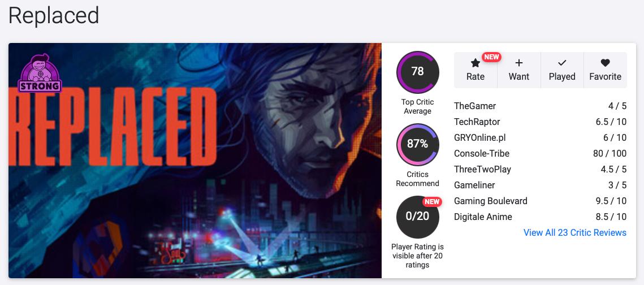Open the Digitale Anime review
Viewport: 644px width, 285px height.
(483, 217)
